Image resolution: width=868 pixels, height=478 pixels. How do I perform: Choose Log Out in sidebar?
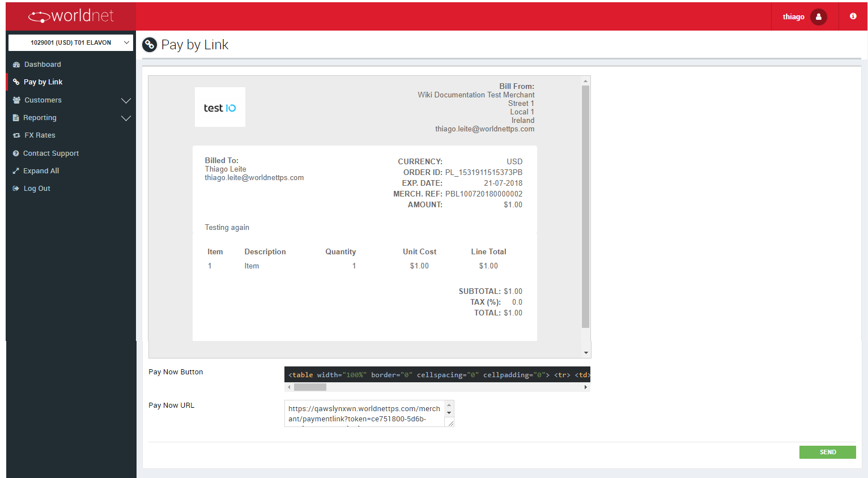[x=37, y=189]
